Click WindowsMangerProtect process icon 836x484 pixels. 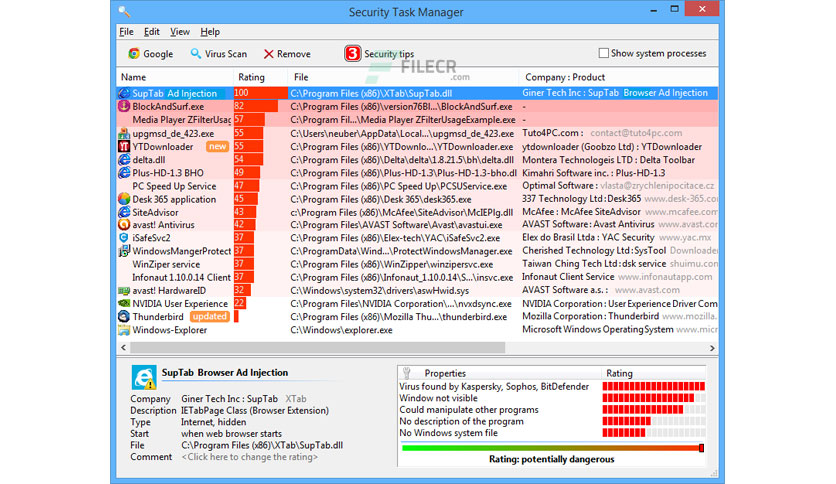(x=124, y=251)
